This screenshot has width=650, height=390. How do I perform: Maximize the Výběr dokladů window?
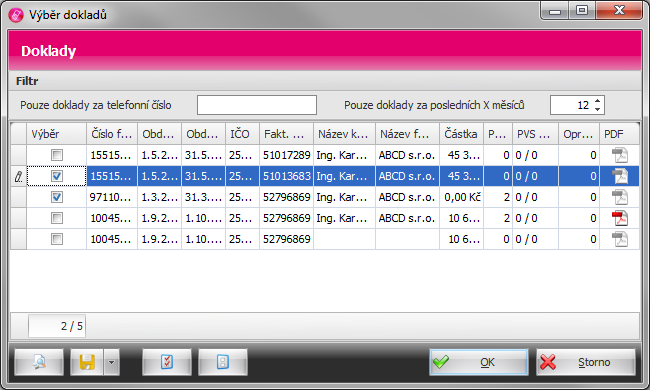(582, 10)
